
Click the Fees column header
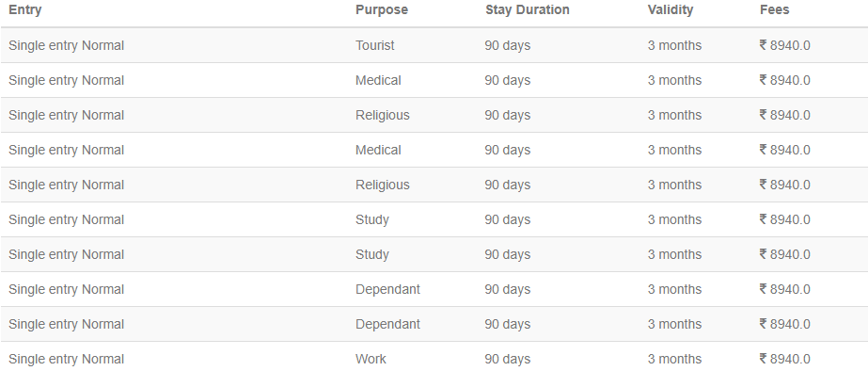(775, 10)
